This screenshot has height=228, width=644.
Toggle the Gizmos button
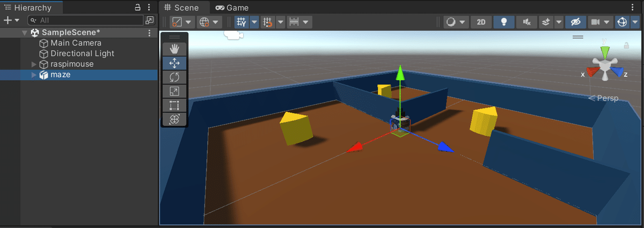pyautogui.click(x=622, y=22)
